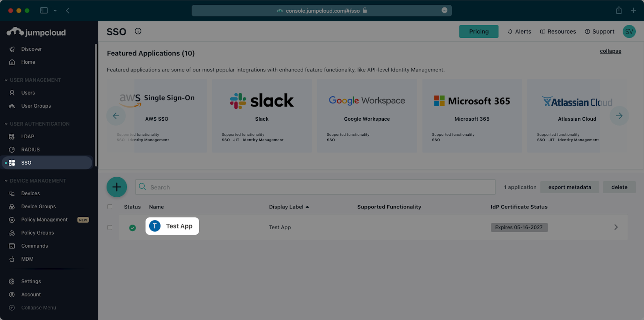
Task: Expand Test App row chevron
Action: [x=616, y=227]
